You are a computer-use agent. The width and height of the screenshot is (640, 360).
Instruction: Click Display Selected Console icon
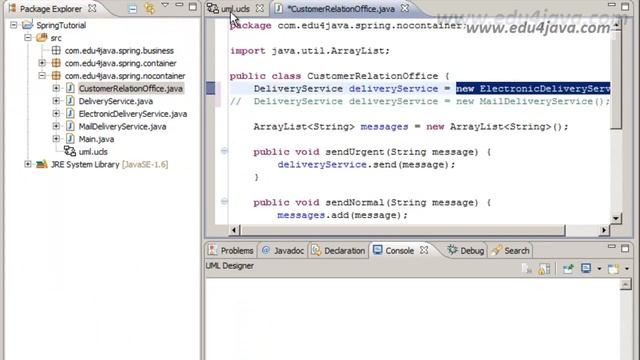(586, 268)
